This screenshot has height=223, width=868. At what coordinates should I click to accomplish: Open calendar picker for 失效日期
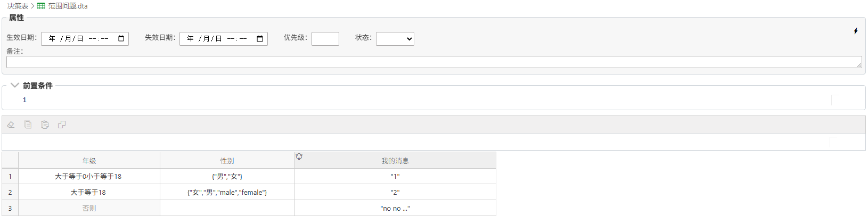click(260, 39)
